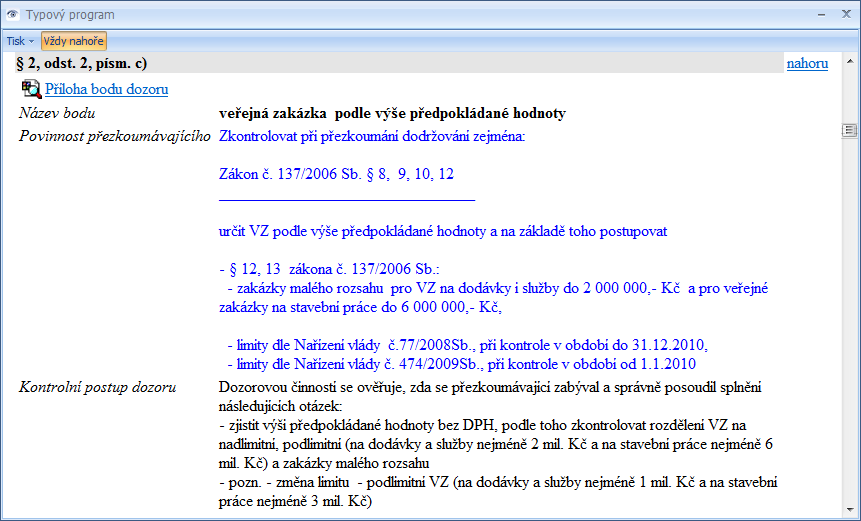Click the line Zákon č. 137/2006 Sb. § 8, 9, 10, 12

coord(336,175)
